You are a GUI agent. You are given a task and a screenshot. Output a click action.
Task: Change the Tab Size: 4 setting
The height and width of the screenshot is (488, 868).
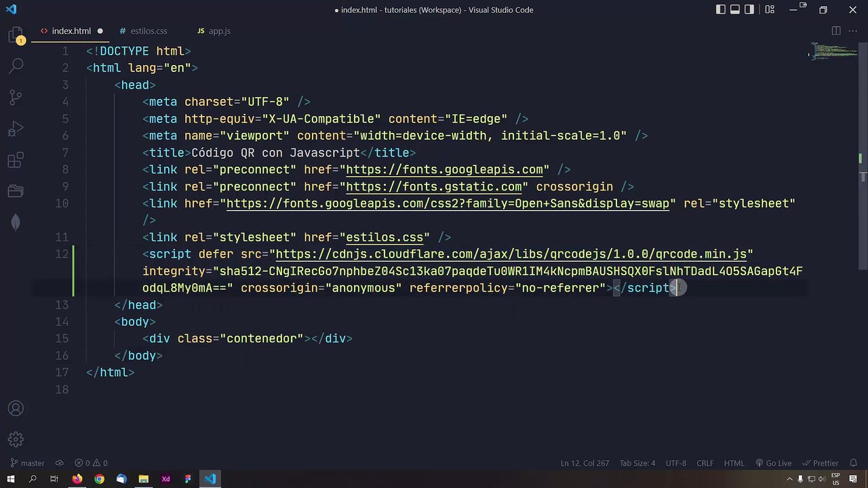point(637,464)
